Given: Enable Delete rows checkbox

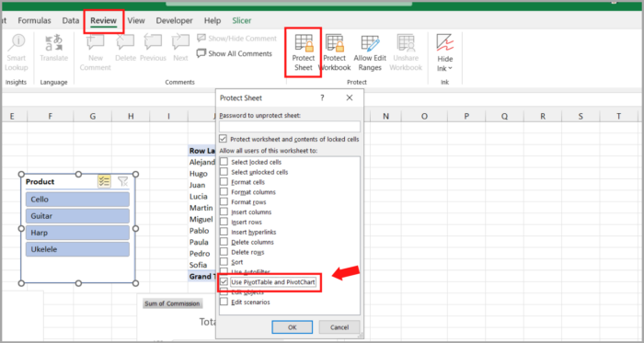Looking at the screenshot, I should point(224,252).
